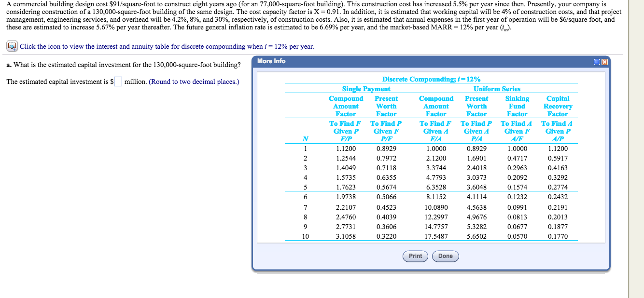
Task: Click the Done button in More Info
Action: pos(446,256)
